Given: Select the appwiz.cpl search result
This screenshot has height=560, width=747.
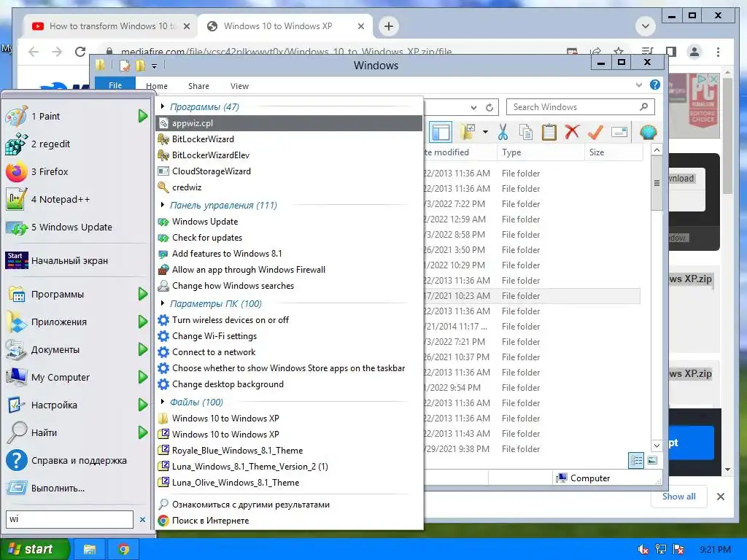Looking at the screenshot, I should click(x=289, y=122).
